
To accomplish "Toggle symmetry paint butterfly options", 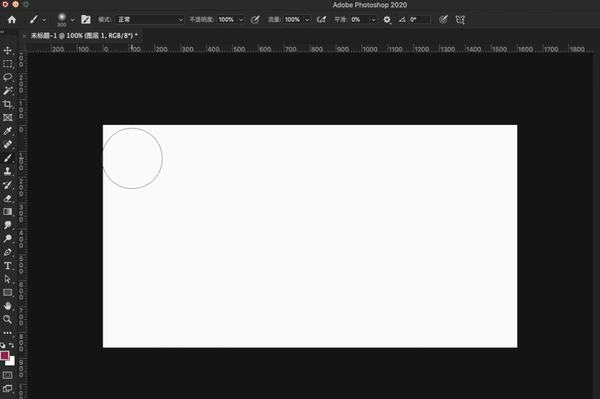I will pyautogui.click(x=460, y=20).
